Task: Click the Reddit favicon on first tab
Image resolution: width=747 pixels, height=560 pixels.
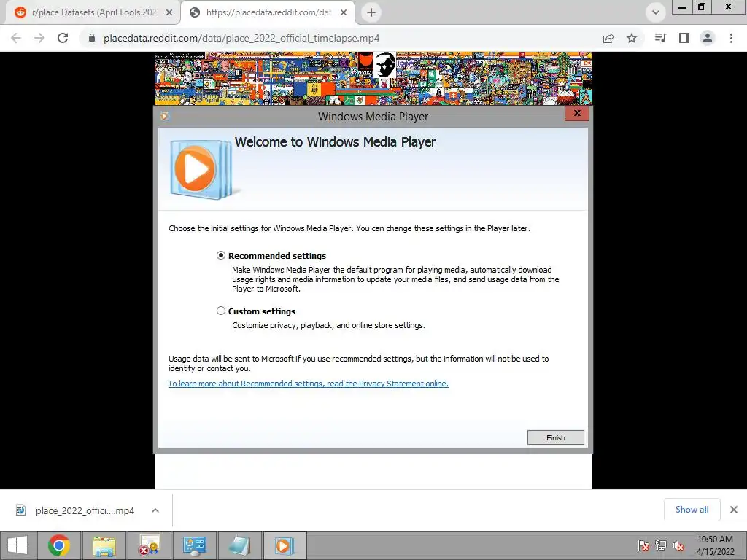Action: 20,12
